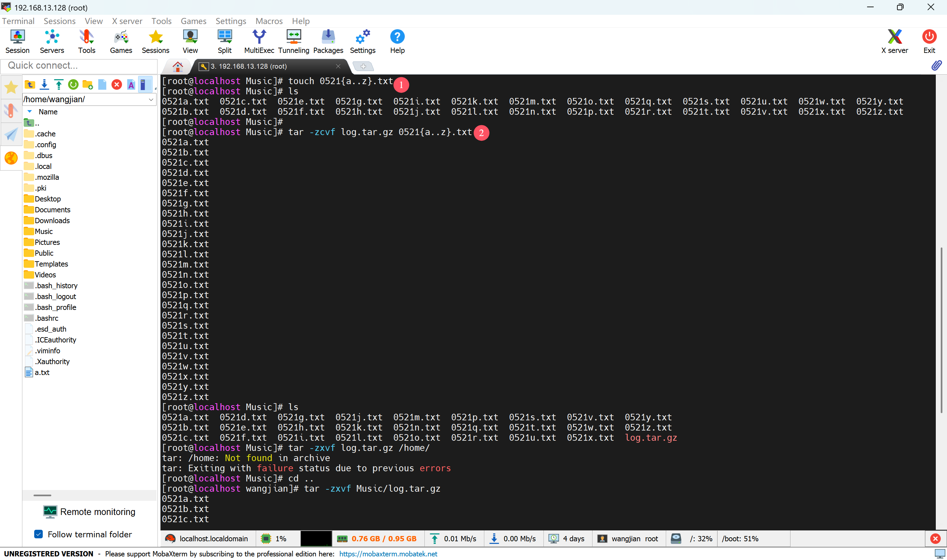Click the paperclip attach icon
This screenshot has height=560, width=947.
(936, 66)
